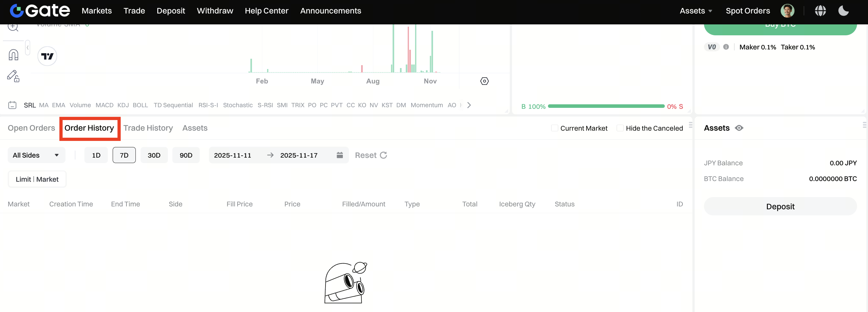The width and height of the screenshot is (868, 312).
Task: Select the magnet snap tool
Action: point(13,55)
